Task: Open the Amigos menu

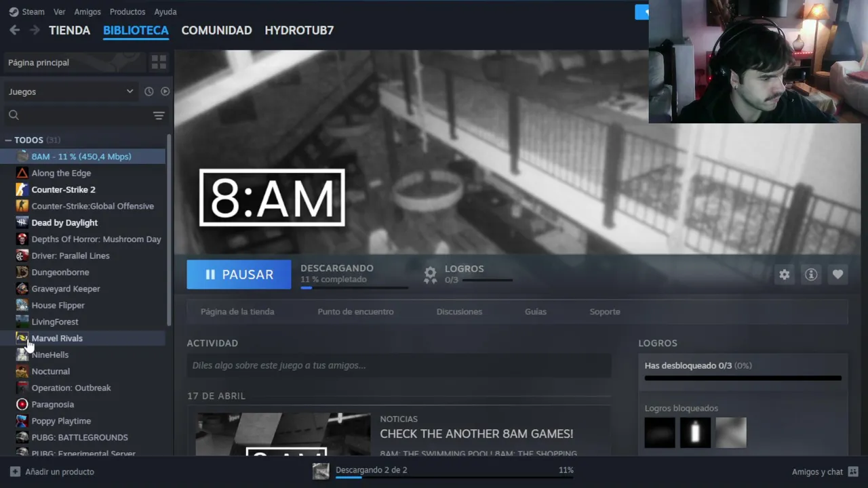Action: click(x=87, y=12)
